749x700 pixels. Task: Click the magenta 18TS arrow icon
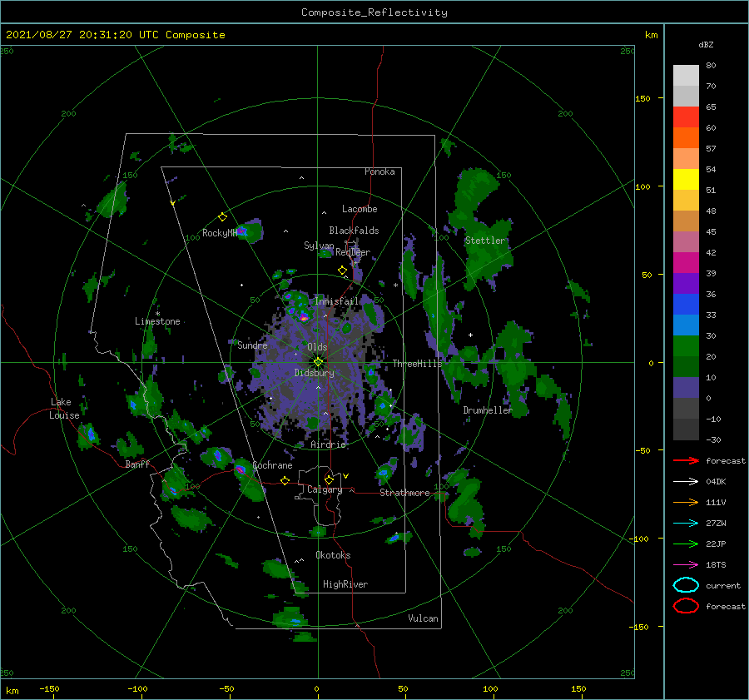tap(686, 565)
